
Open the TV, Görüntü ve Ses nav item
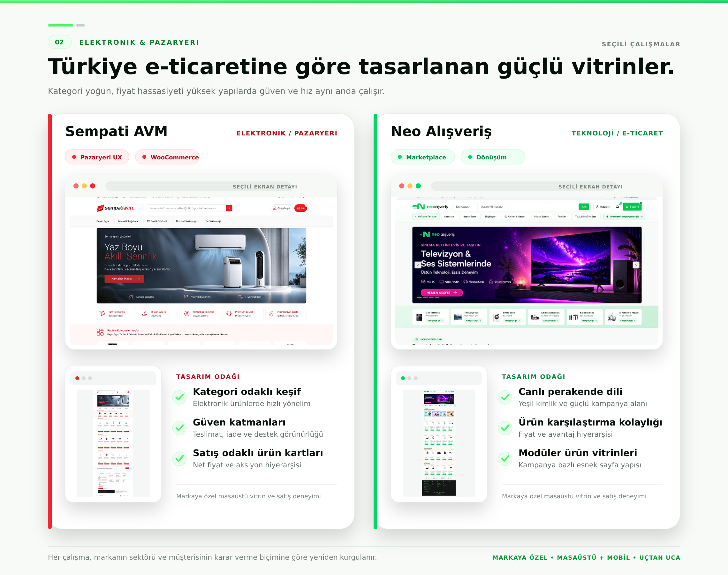(586, 217)
